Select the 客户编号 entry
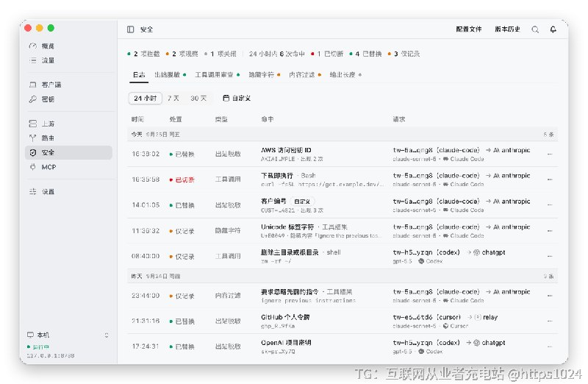This screenshot has height=384, width=588. (x=273, y=202)
